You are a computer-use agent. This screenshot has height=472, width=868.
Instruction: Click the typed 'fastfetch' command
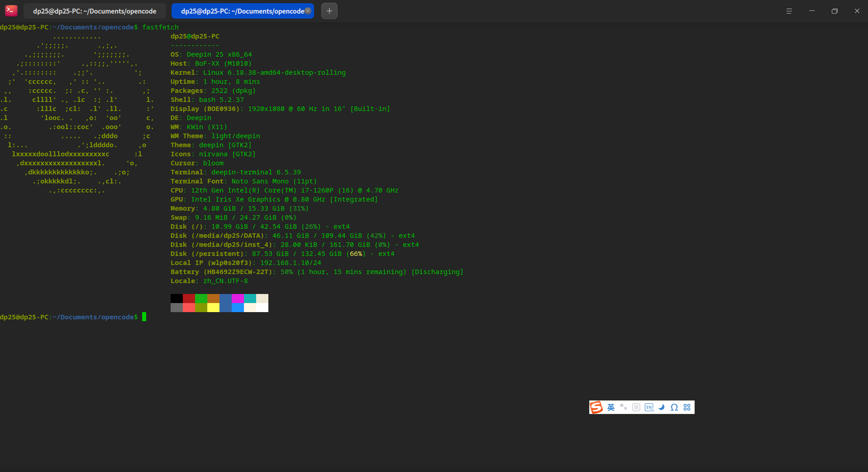[161, 27]
